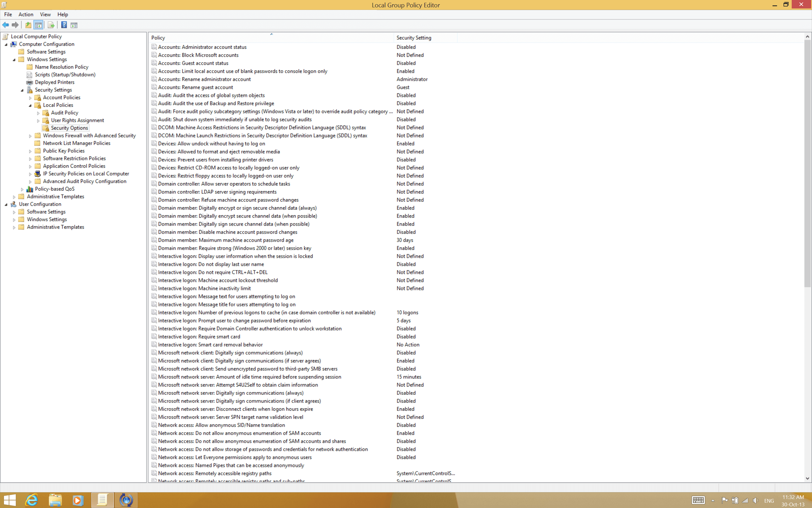Expand the Public Key Policies node
The image size is (812, 508).
click(x=30, y=151)
